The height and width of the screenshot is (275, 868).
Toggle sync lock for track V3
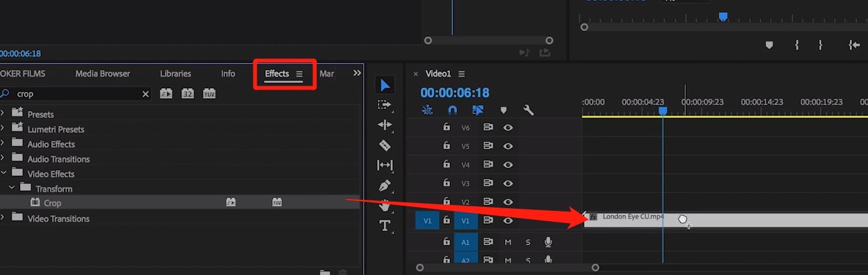tap(488, 183)
